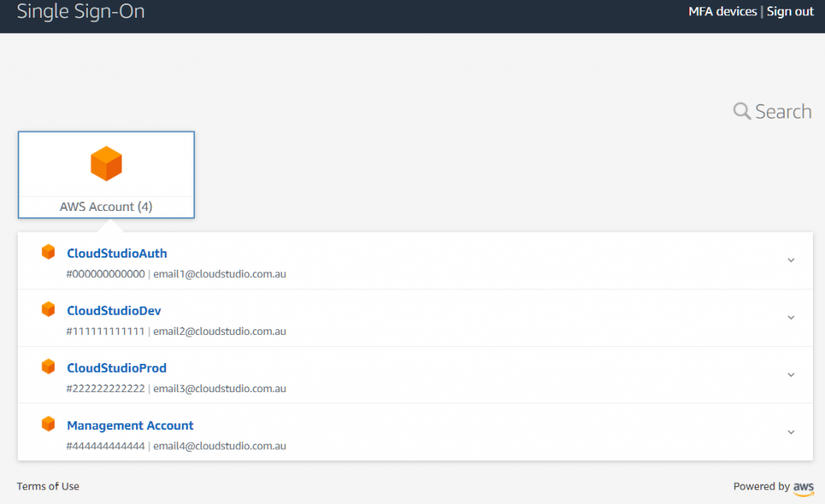
Task: Click the cube icon beside CloudStudioDev
Action: coord(48,309)
